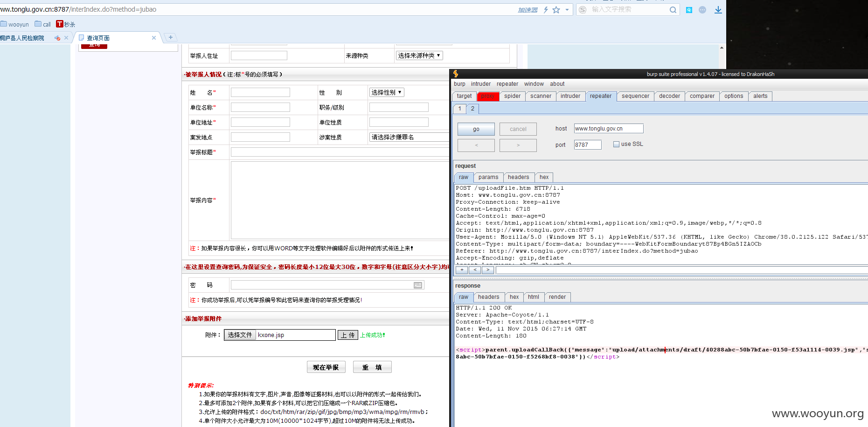The image size is (868, 427).
Task: Switch to the 桐庐县人民检察院 tab
Action: (22, 38)
